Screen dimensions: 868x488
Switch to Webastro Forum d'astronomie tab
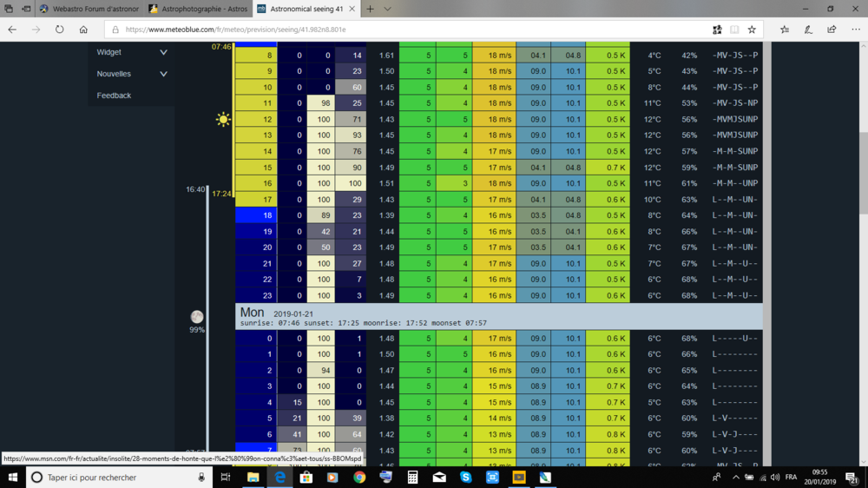coord(89,9)
